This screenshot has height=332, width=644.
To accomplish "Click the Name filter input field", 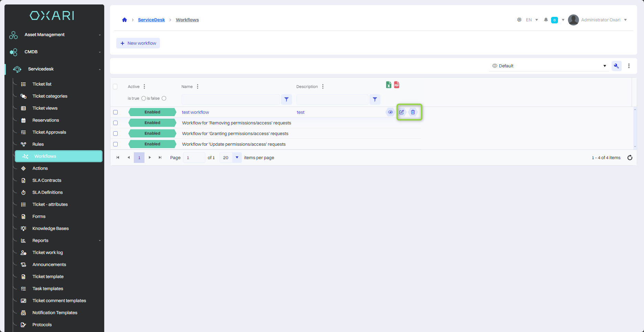I will 230,100.
